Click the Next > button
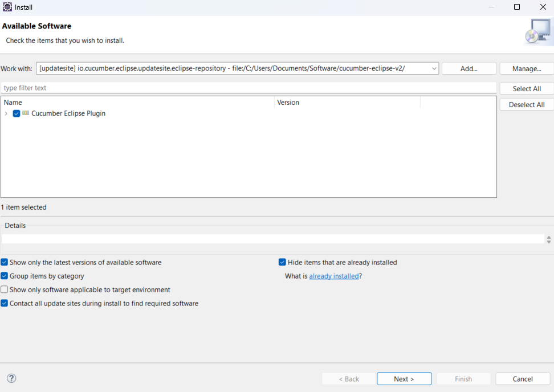This screenshot has height=392, width=554. pos(404,378)
